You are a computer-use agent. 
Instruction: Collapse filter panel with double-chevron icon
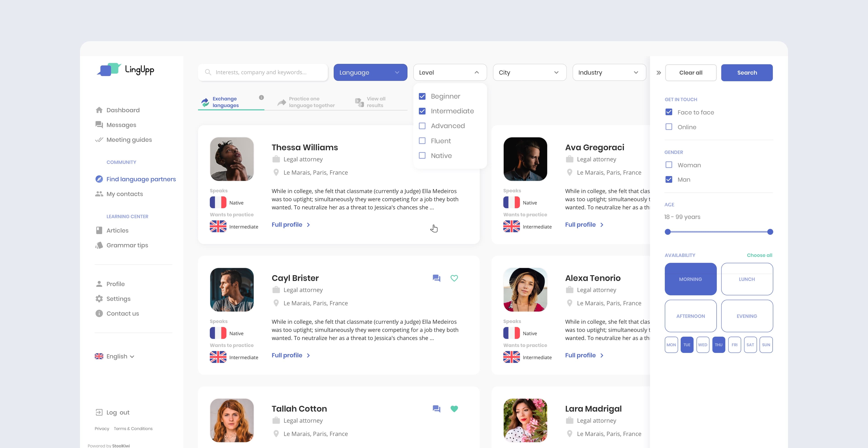[x=659, y=73]
